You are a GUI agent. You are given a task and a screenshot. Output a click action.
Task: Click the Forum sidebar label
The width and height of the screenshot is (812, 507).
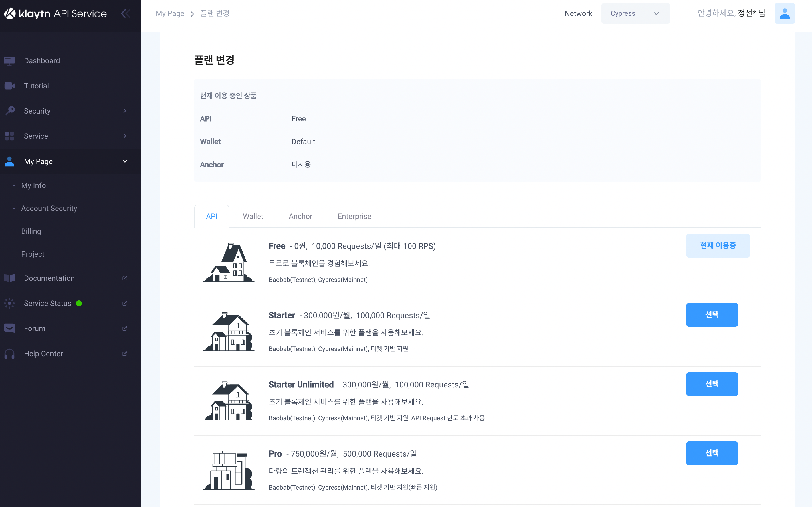click(35, 328)
